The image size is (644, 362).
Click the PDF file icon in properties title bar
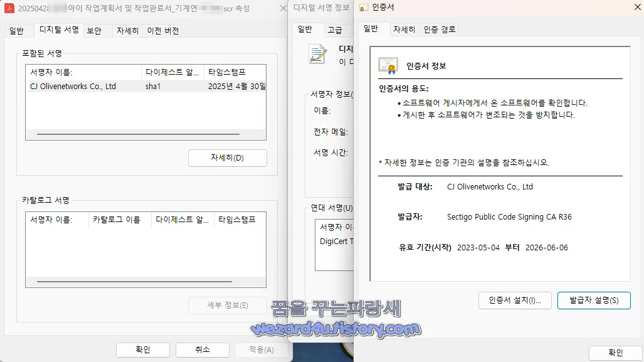pos(9,8)
